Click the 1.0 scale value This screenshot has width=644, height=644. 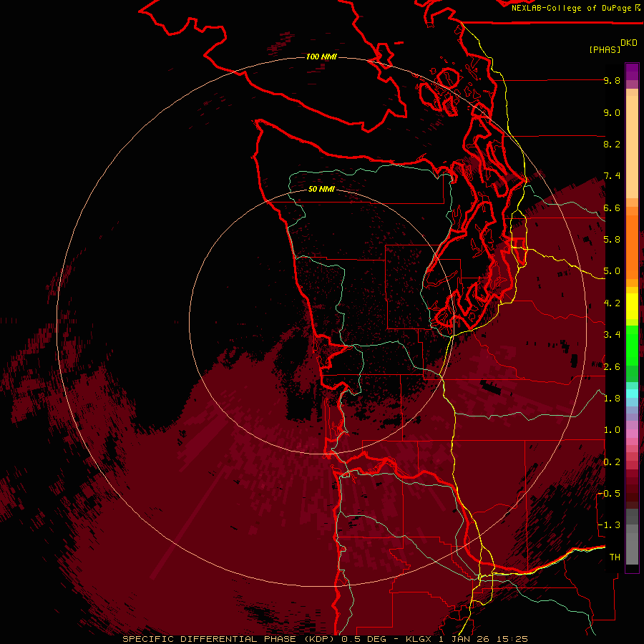tap(612, 430)
